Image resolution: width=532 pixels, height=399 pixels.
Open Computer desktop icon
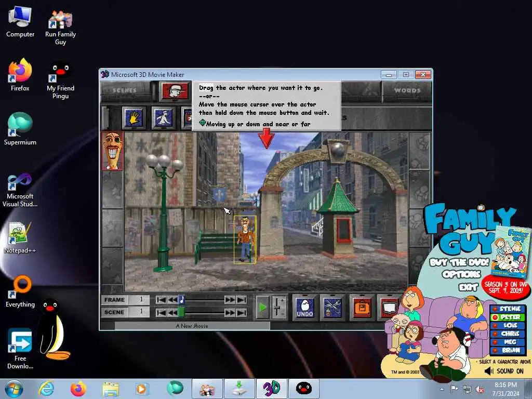click(20, 22)
